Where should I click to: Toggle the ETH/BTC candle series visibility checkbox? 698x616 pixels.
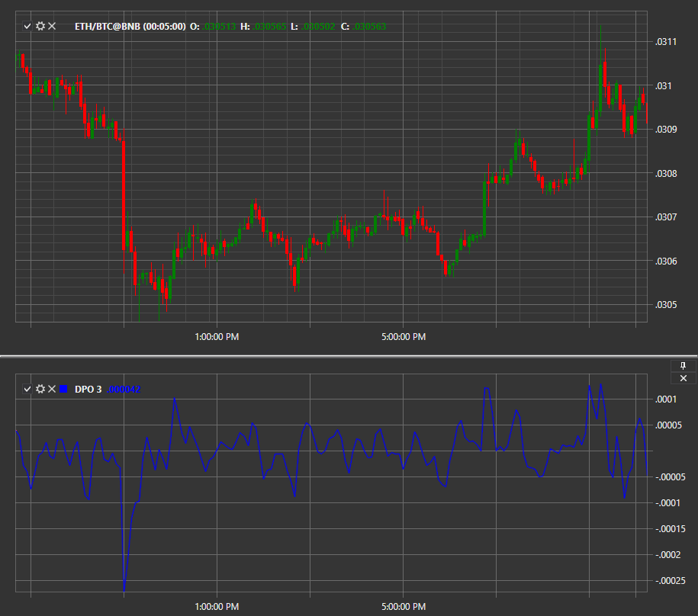[27, 26]
